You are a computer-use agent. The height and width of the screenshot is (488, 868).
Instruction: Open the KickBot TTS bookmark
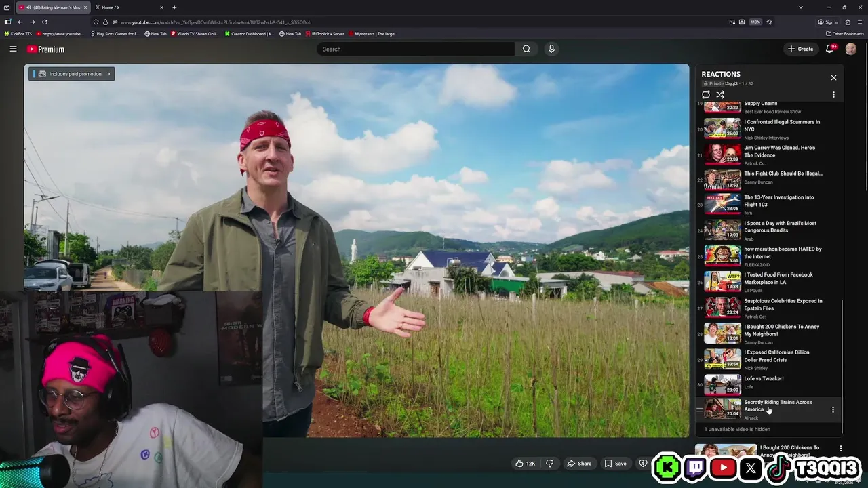(x=18, y=33)
